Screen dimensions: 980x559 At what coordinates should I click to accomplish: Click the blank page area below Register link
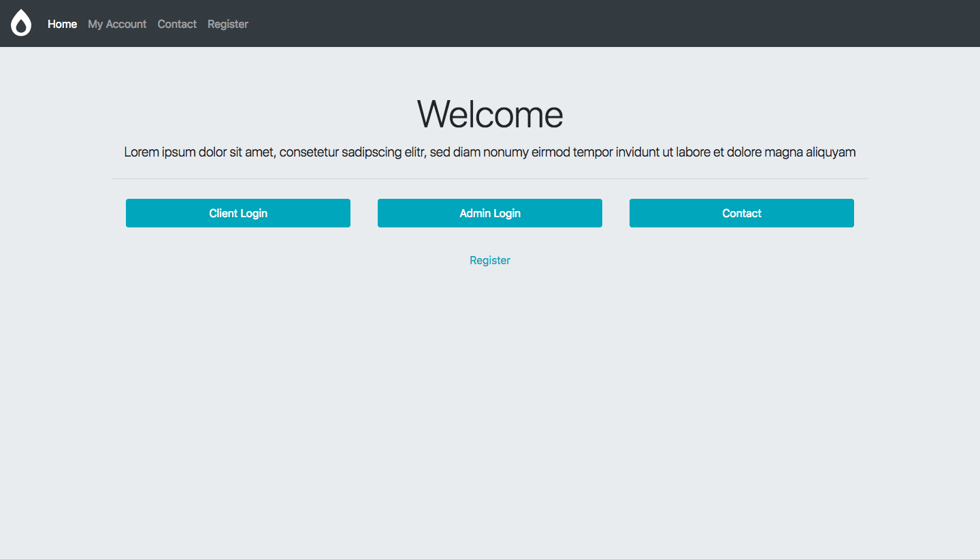click(490, 409)
